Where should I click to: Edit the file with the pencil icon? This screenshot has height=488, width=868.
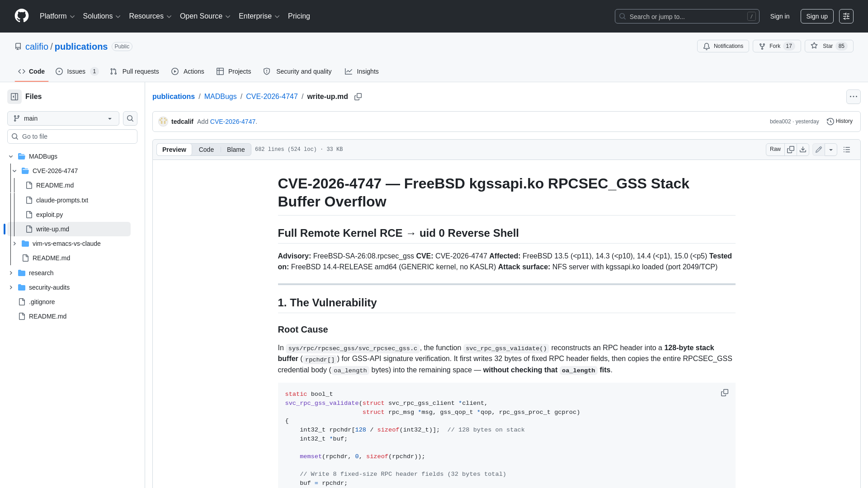[818, 149]
